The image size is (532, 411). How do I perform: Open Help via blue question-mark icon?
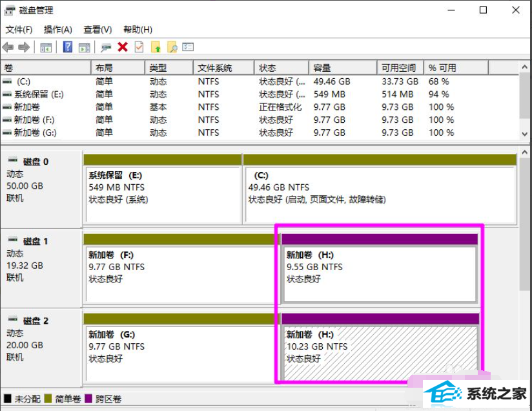coord(68,47)
